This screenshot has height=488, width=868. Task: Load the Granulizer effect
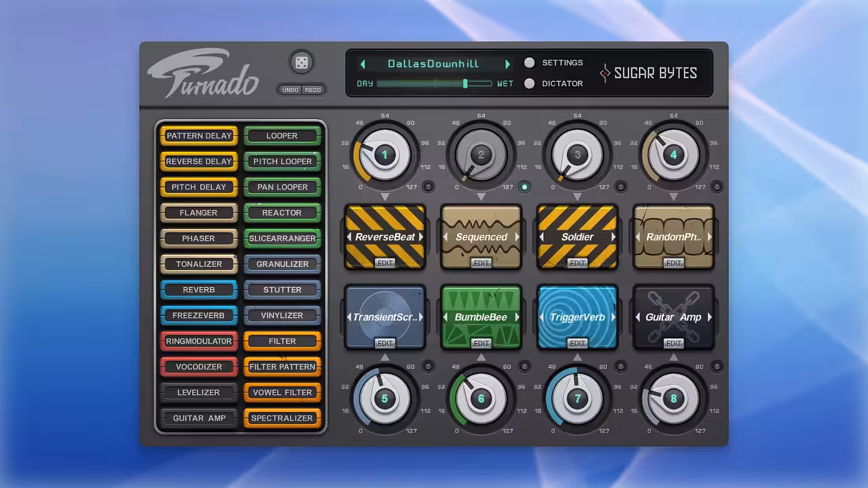(282, 264)
